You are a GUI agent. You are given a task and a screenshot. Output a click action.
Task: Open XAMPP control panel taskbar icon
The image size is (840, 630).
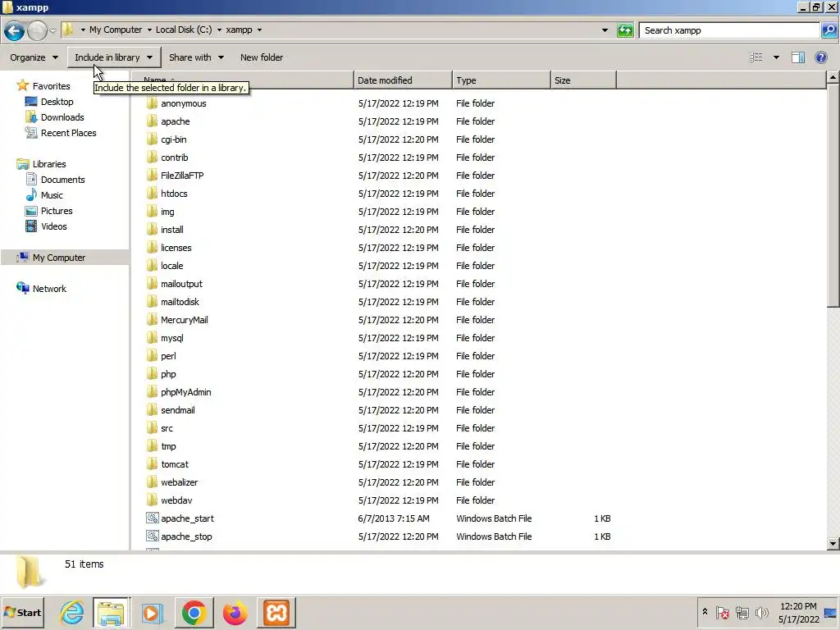coord(276,612)
